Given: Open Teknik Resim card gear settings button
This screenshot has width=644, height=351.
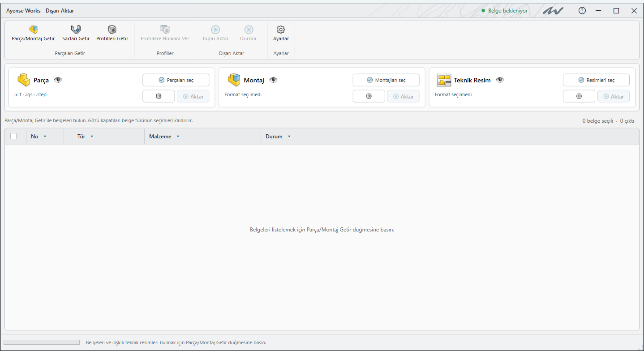Looking at the screenshot, I should click(579, 96).
